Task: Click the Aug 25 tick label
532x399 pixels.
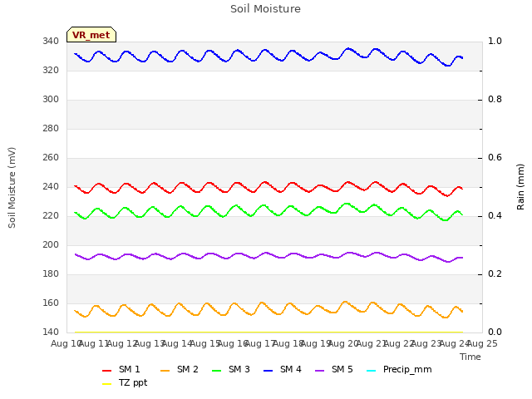Action: 482,343
